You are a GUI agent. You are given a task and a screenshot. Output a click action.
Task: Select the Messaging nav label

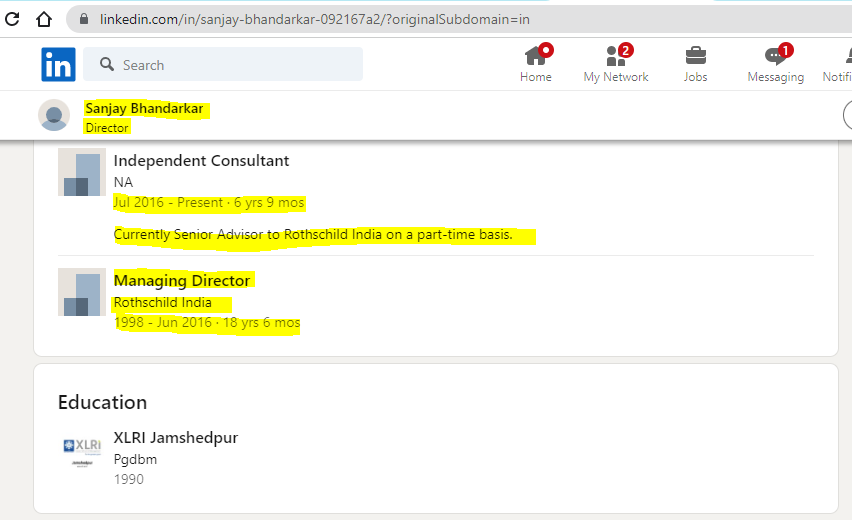click(x=775, y=77)
